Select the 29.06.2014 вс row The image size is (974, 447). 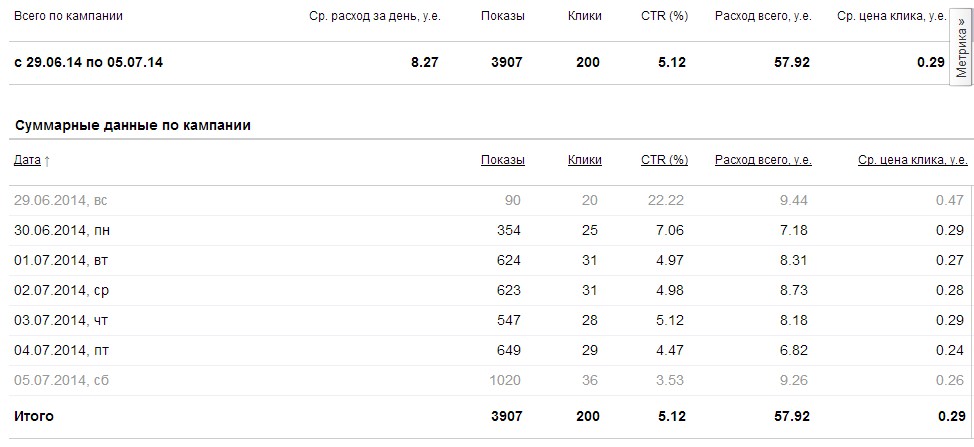pyautogui.click(x=60, y=200)
